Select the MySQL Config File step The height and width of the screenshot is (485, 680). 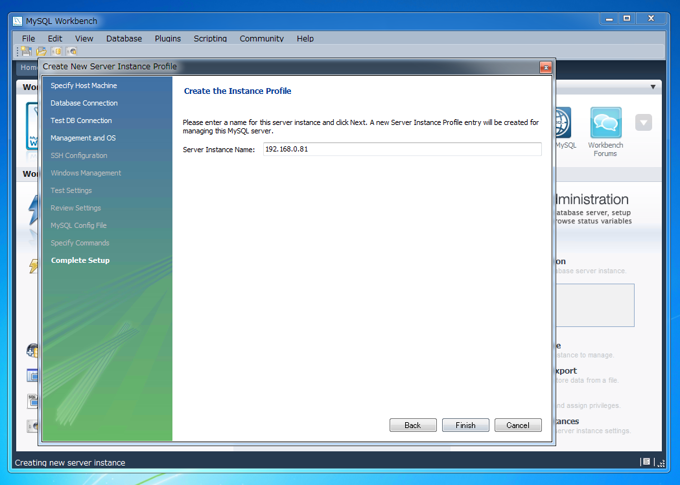(x=78, y=225)
